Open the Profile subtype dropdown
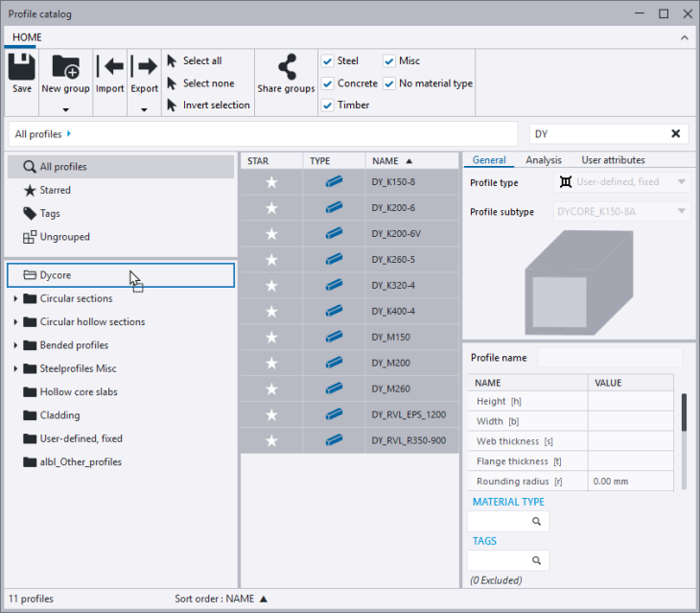The height and width of the screenshot is (613, 700). (x=622, y=211)
